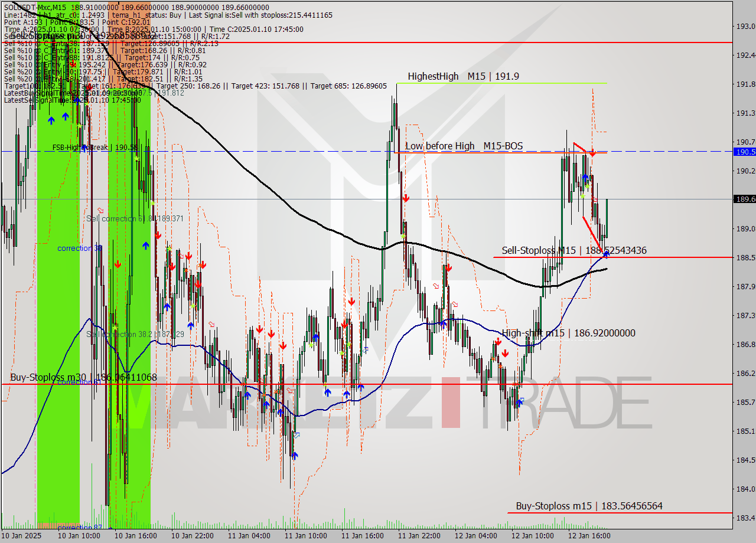Select the 183.4 price axis label
This screenshot has width=756, height=543.
click(745, 518)
